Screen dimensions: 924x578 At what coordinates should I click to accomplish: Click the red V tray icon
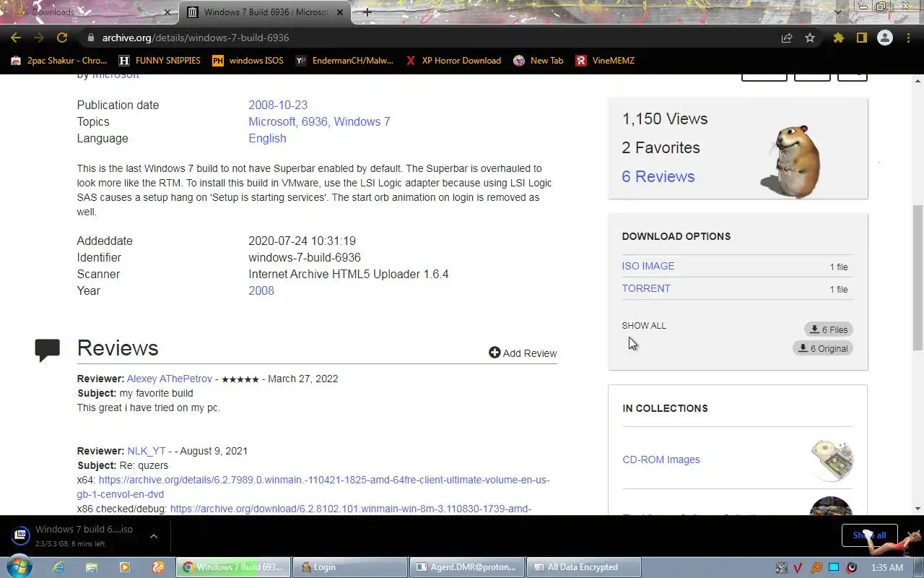(x=798, y=568)
